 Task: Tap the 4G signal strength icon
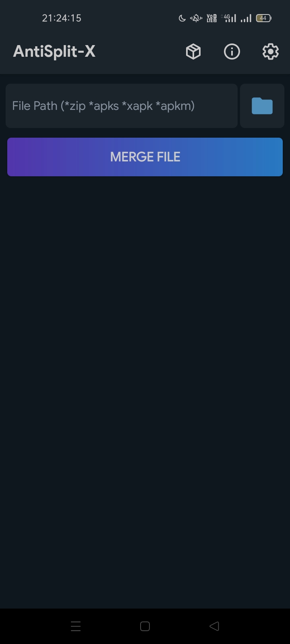pyautogui.click(x=229, y=18)
